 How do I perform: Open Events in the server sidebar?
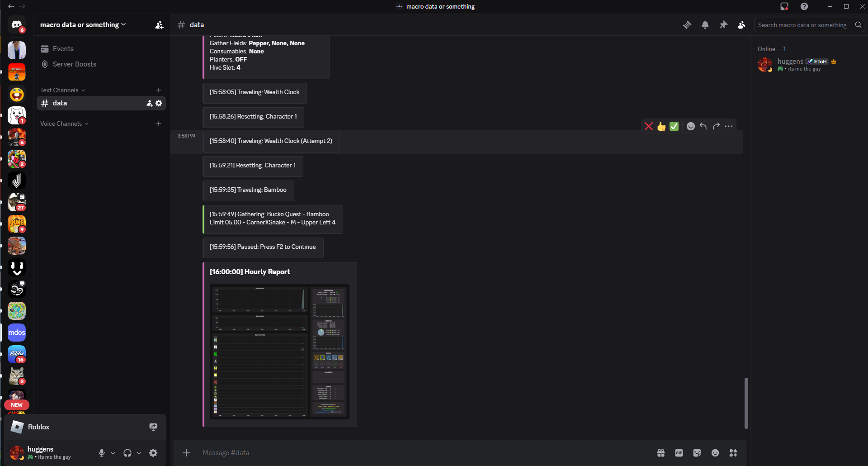point(63,48)
